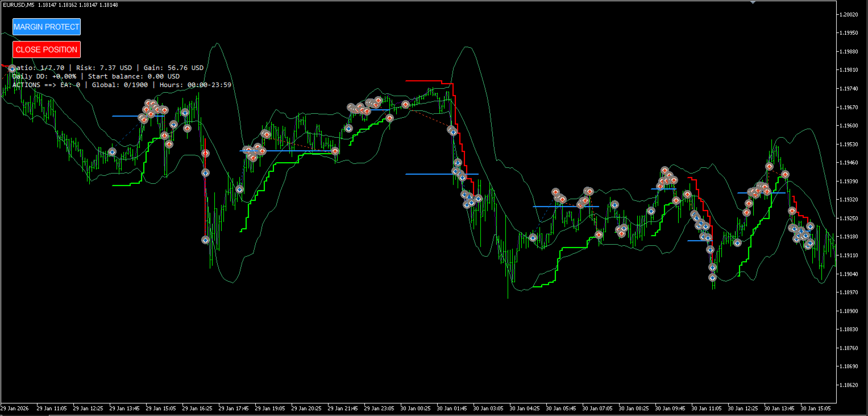Click the MARGIN PROTECT button
Screen dimensions: 868x416
coord(47,27)
